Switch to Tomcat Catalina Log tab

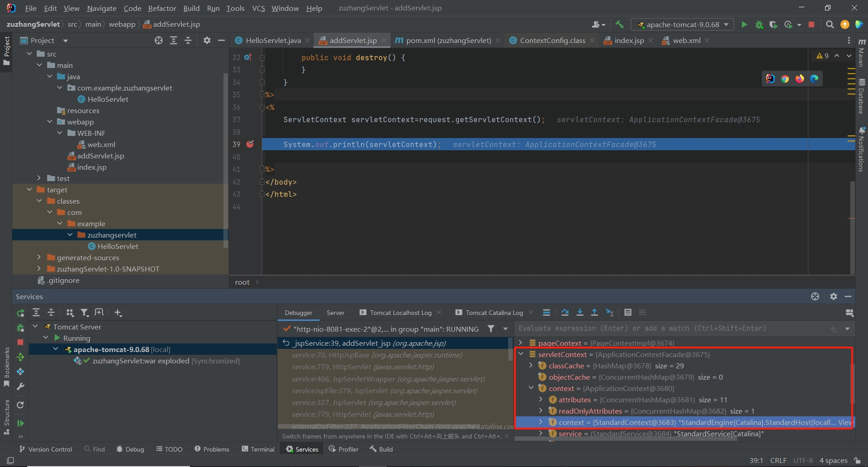point(494,313)
